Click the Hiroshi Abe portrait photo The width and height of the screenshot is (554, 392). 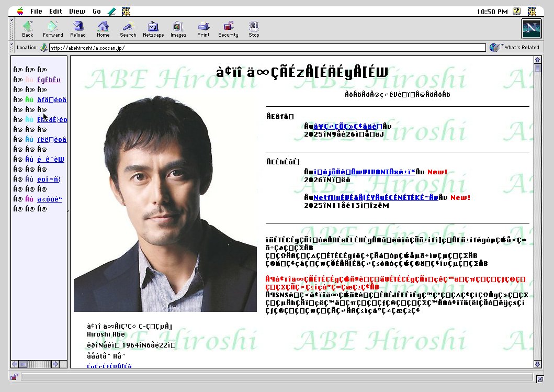point(165,203)
